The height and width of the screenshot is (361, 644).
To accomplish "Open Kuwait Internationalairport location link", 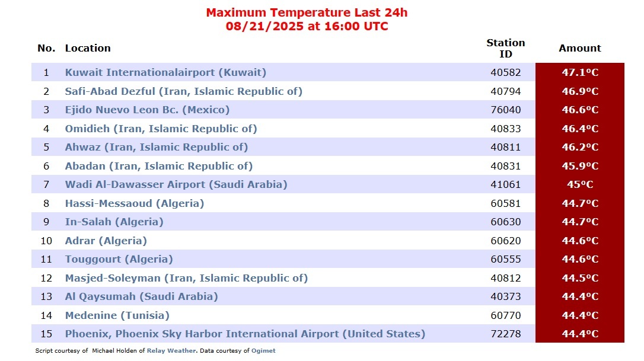I will click(x=165, y=73).
